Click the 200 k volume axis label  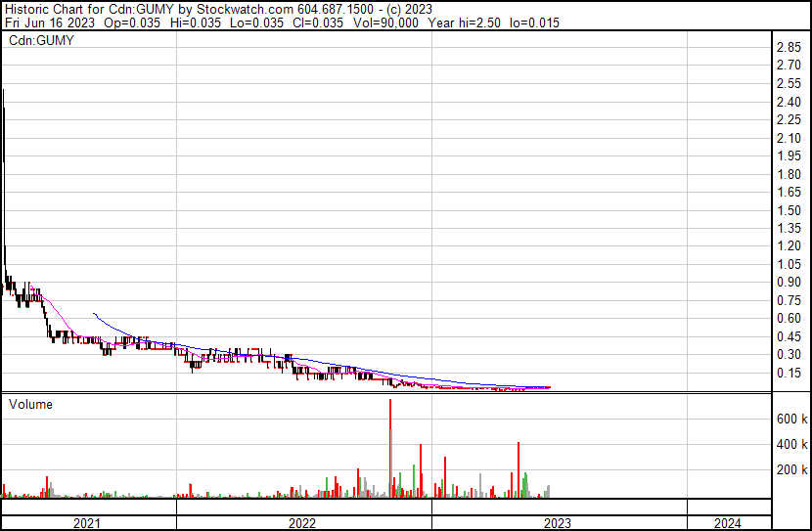pos(791,469)
